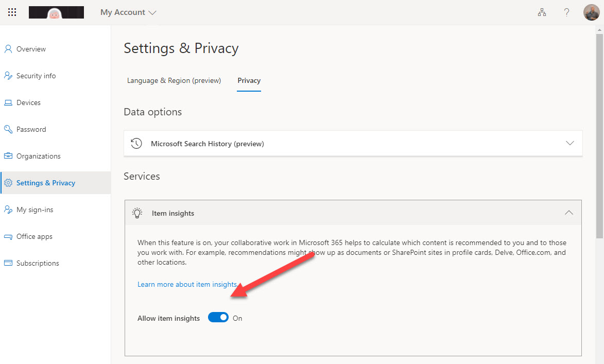Collapse Item insights section chevron
This screenshot has width=604, height=364.
pos(569,213)
